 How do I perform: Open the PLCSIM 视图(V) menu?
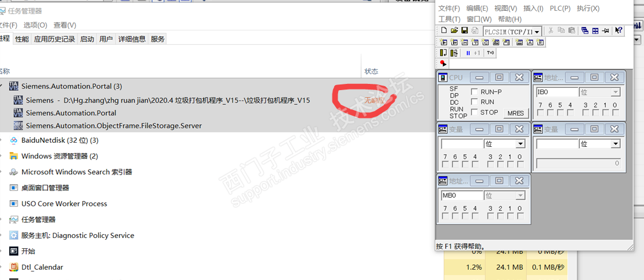(506, 9)
